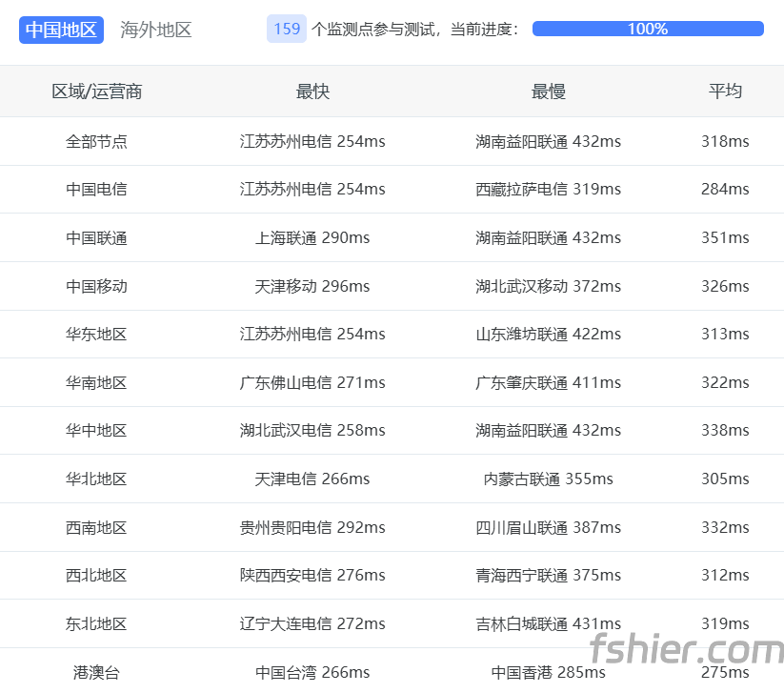Screen dimensions: 784x693
Task: Switch to the 中国地区 tab
Action: pos(61,30)
